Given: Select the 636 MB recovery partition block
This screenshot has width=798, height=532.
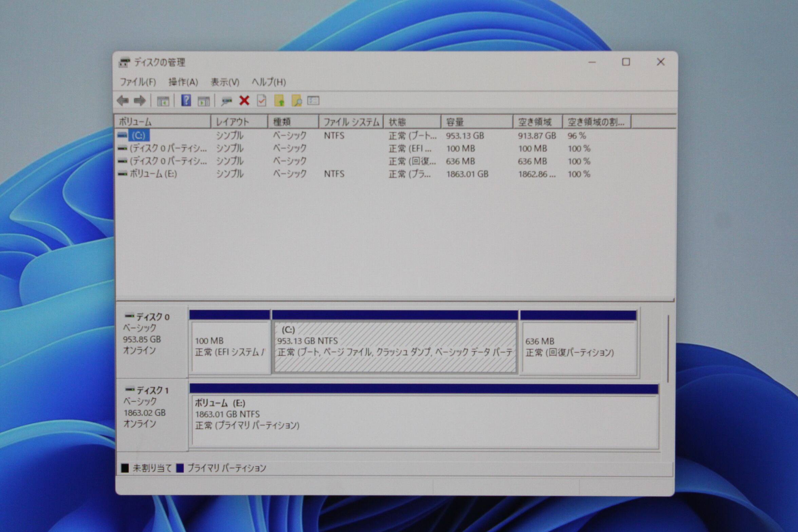Looking at the screenshot, I should pyautogui.click(x=578, y=343).
